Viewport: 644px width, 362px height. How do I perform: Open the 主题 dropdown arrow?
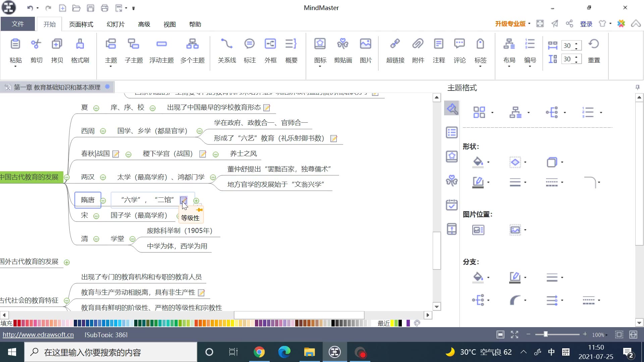point(111,66)
